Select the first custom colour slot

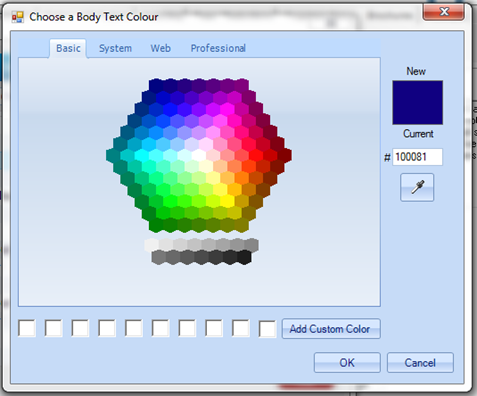click(x=27, y=328)
